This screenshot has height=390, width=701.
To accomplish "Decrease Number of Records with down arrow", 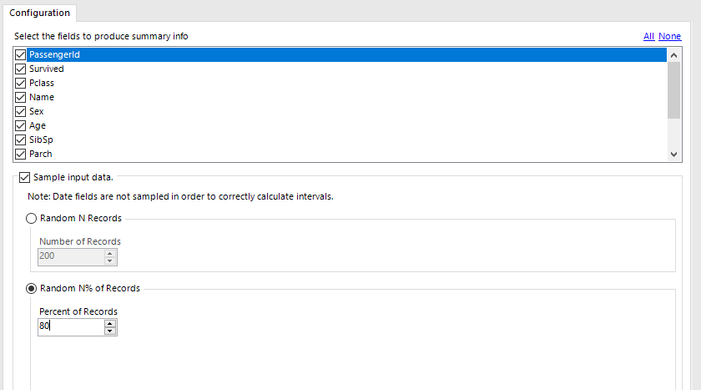I will coord(110,261).
